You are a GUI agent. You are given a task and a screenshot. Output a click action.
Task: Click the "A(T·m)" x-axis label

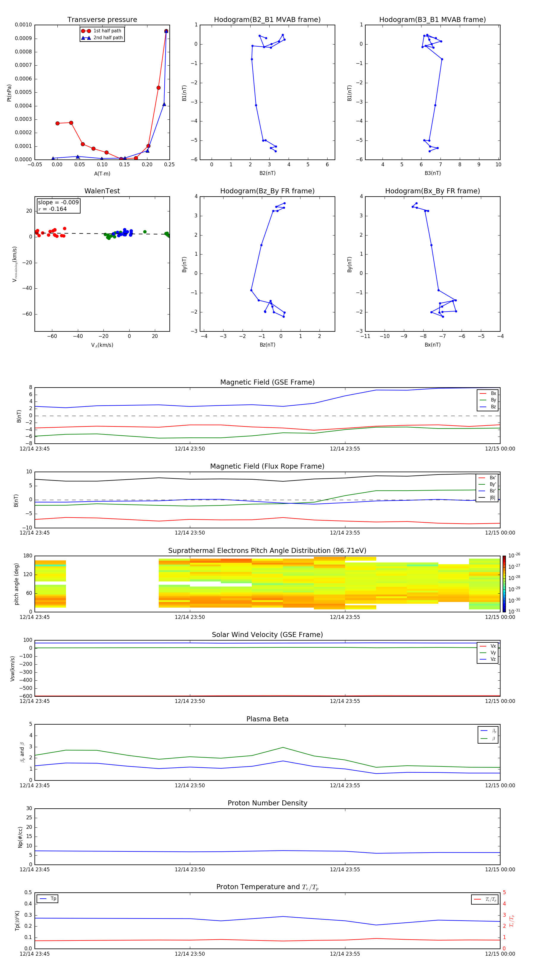102,174
